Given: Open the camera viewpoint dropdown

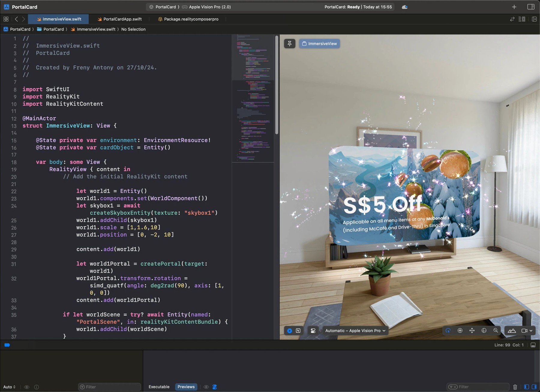Looking at the screenshot, I should (527, 331).
